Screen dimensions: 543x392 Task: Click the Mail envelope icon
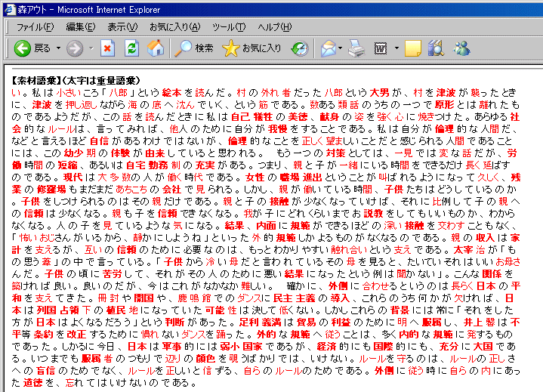coord(328,48)
